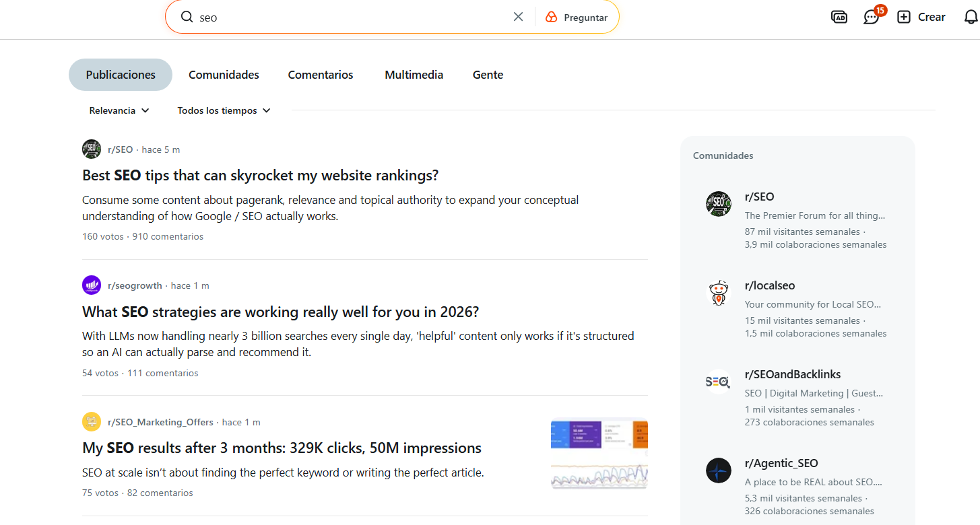The width and height of the screenshot is (980, 525).
Task: Open r/SEO in Comunidades sidebar
Action: point(759,197)
